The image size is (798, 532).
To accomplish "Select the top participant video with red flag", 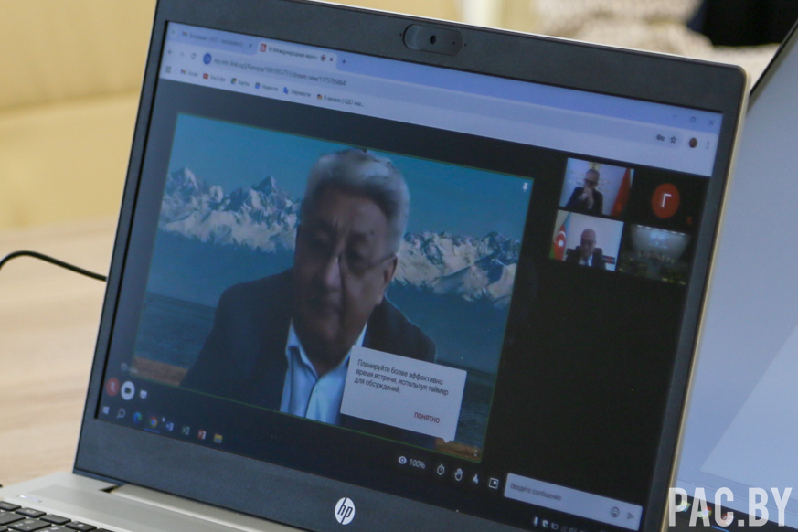I will coord(596,186).
